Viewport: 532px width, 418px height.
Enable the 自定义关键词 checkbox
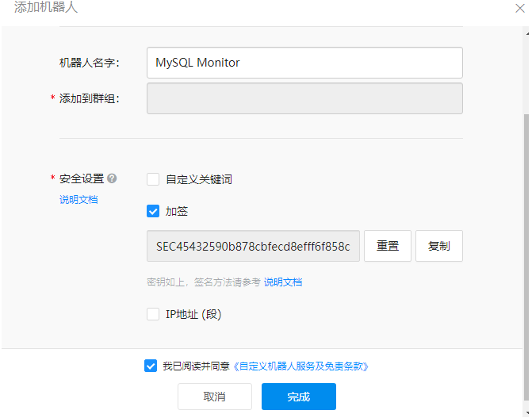tap(153, 179)
